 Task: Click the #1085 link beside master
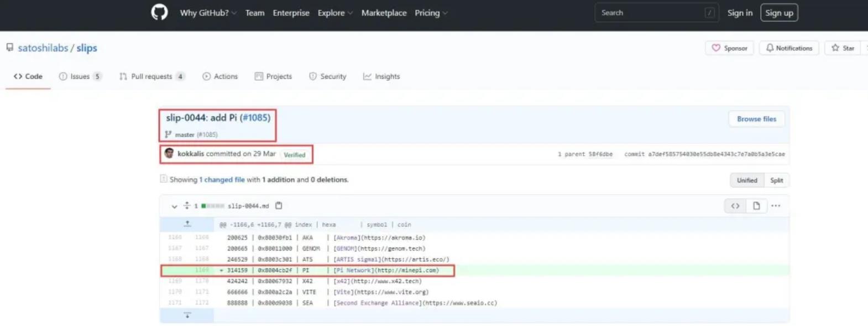click(x=207, y=134)
